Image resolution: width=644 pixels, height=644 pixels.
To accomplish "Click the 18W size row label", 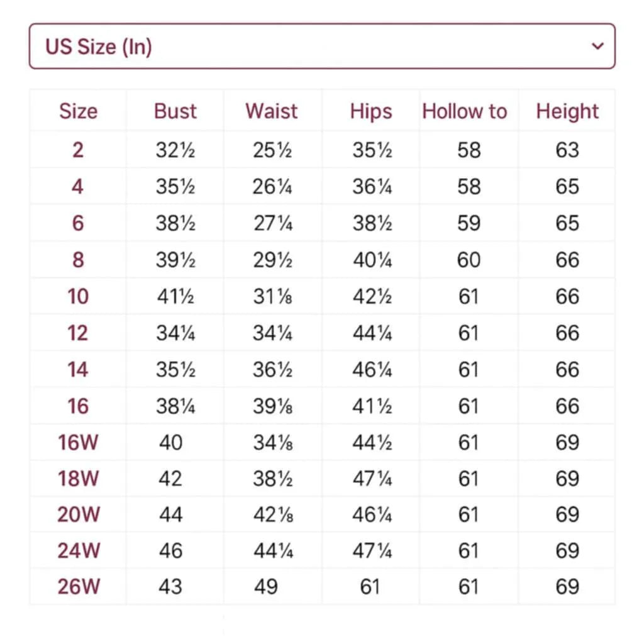I will coord(78,479).
